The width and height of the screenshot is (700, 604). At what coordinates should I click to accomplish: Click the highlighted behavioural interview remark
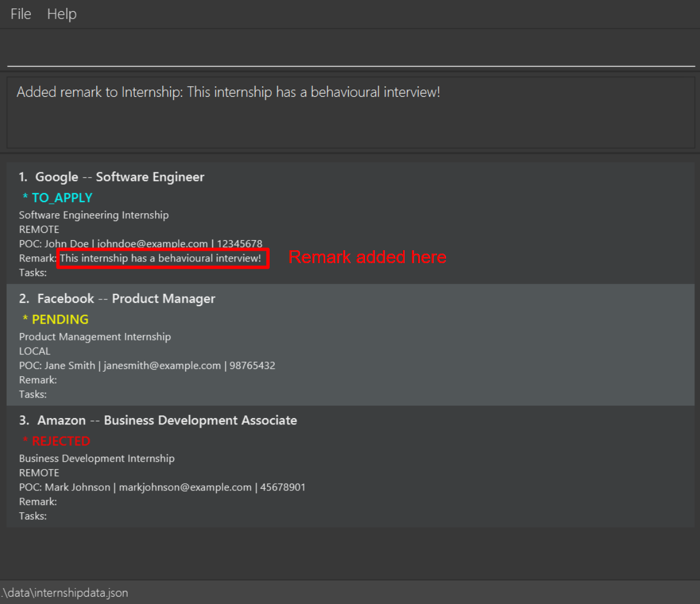[162, 258]
